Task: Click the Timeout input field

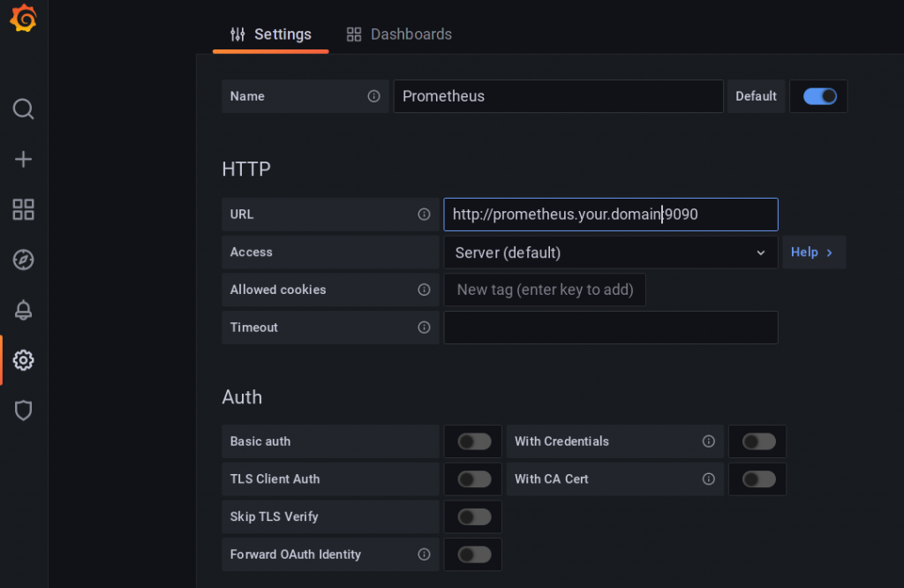Action: 611,328
